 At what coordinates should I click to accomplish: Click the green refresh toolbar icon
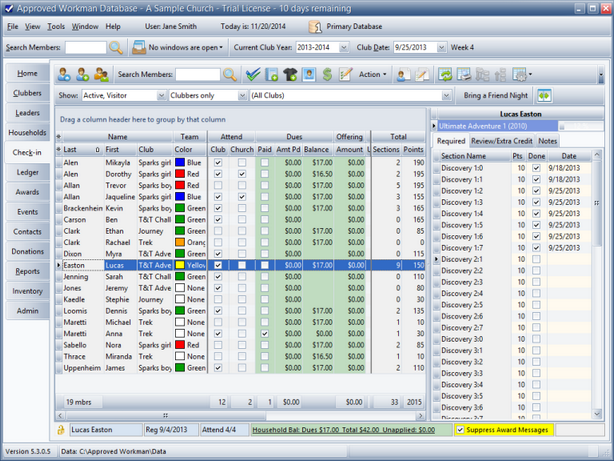(446, 74)
